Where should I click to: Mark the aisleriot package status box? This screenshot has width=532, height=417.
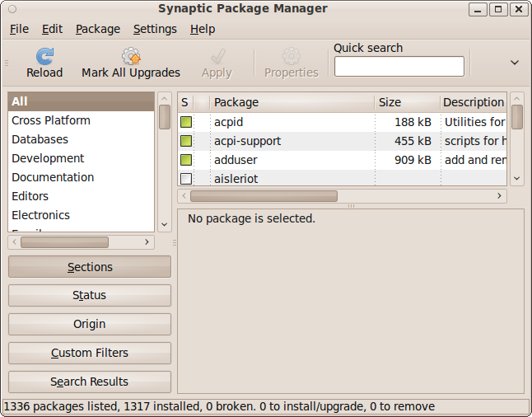point(186,179)
